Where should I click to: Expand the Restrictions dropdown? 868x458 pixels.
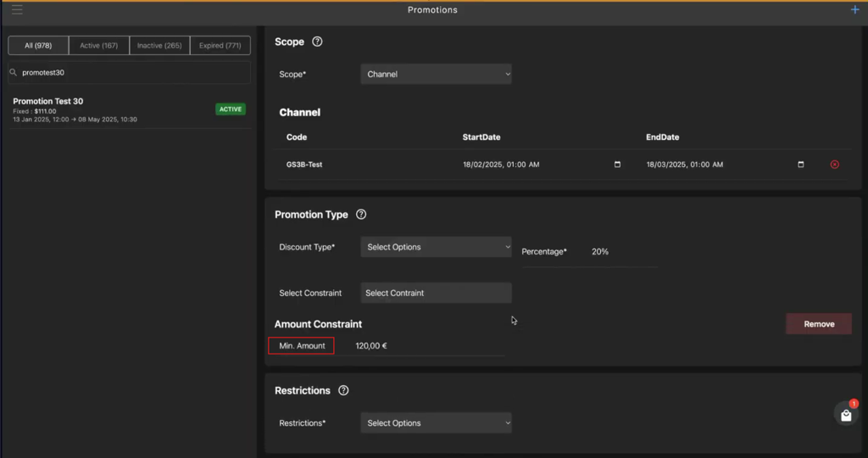[437, 423]
